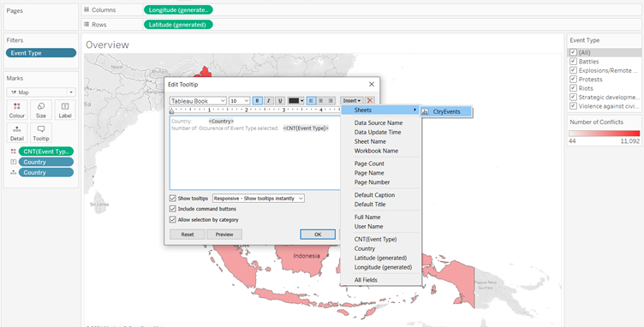This screenshot has width=644, height=327.
Task: Align tooltip text center
Action: click(x=321, y=100)
